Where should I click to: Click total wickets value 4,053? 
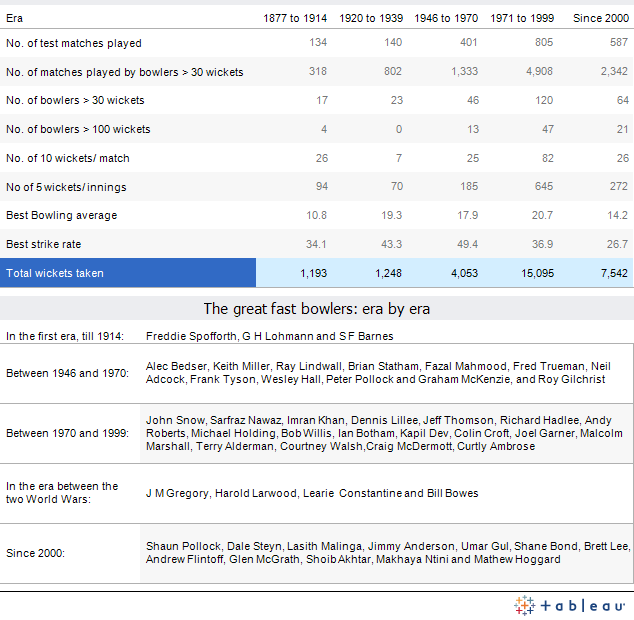click(465, 273)
